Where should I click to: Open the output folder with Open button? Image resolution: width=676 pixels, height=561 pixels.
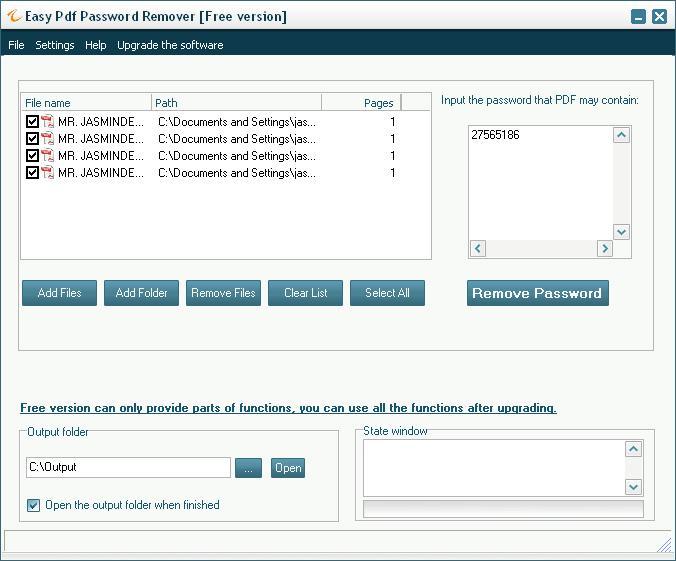288,468
